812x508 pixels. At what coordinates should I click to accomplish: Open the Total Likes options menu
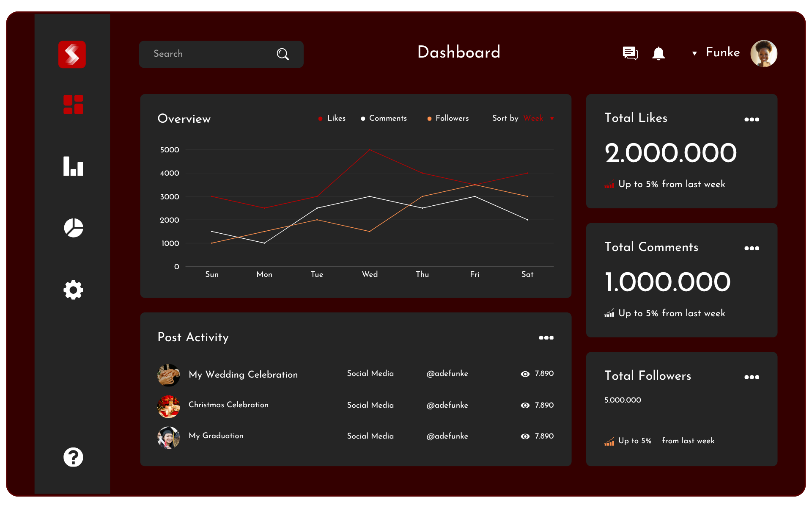[x=752, y=119]
